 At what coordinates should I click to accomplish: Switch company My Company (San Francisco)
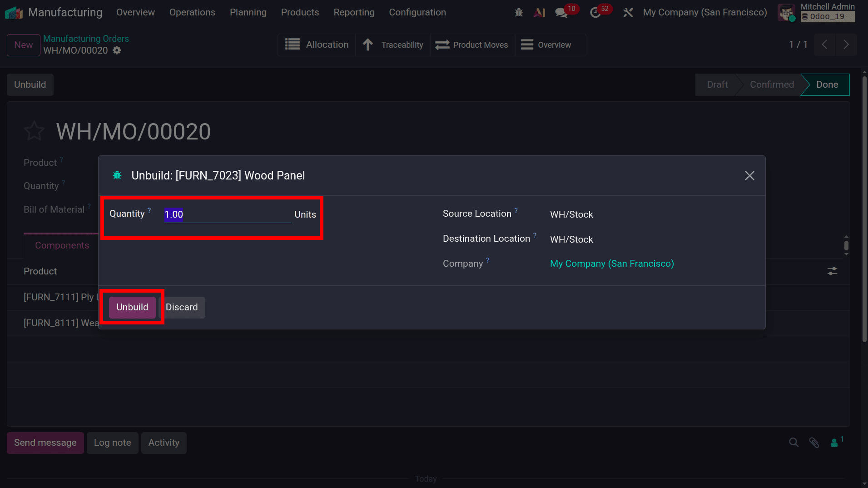pyautogui.click(x=704, y=12)
